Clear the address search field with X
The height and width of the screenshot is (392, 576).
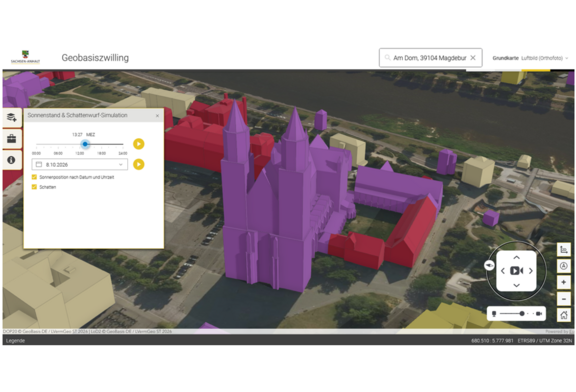[473, 58]
